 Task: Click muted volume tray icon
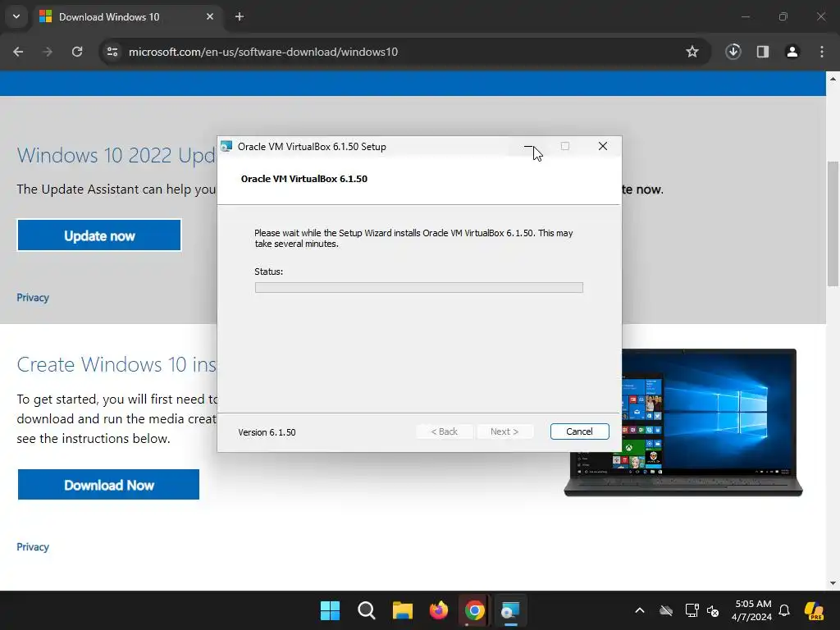pos(713,610)
